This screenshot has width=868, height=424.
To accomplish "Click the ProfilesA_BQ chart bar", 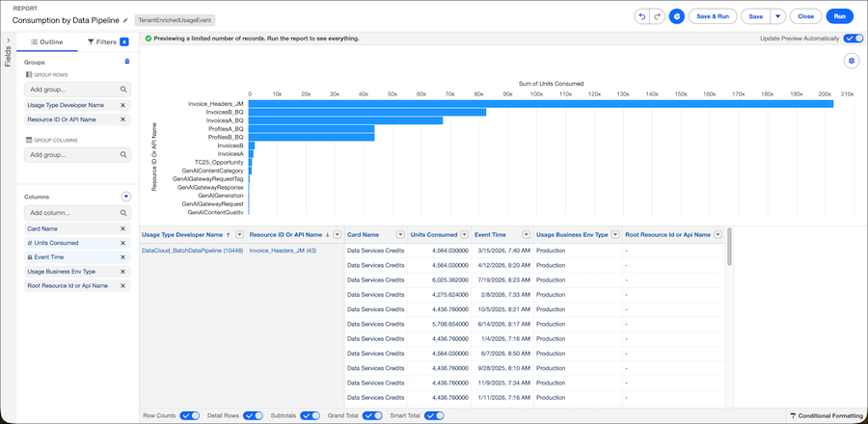I will (312, 129).
